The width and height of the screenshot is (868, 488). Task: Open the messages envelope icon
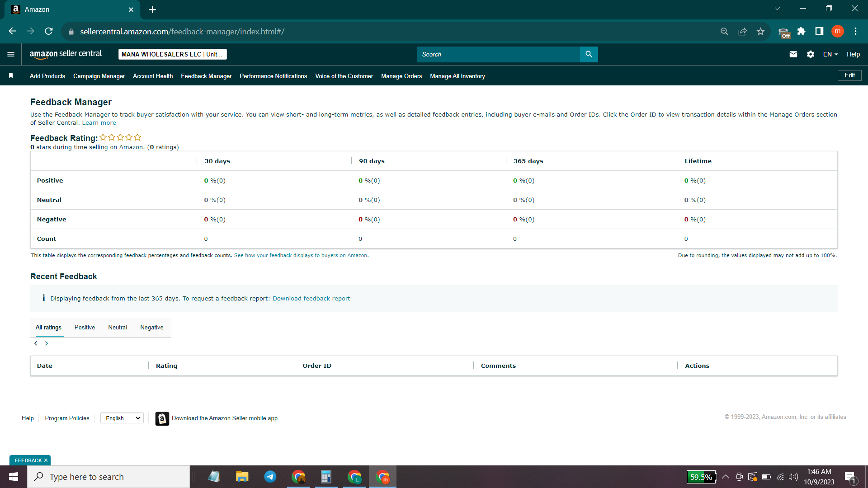click(x=793, y=54)
